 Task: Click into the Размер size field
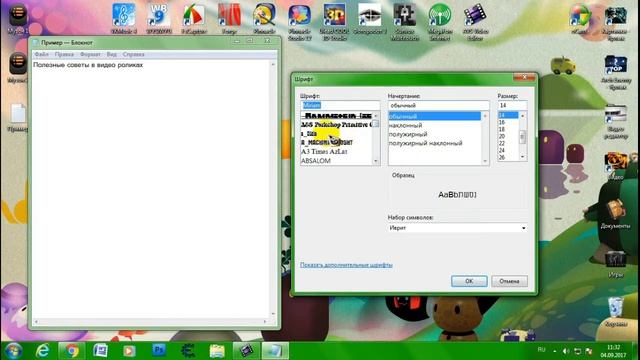tap(512, 105)
